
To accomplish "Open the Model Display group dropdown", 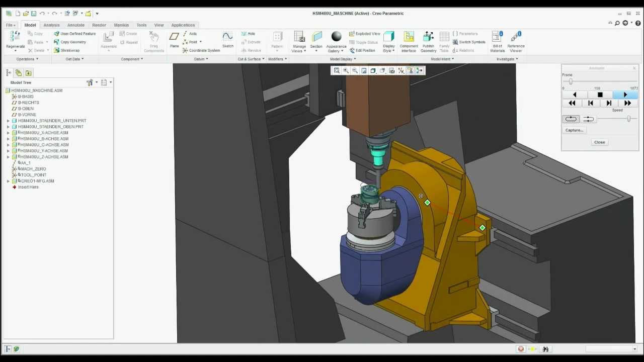I will (x=343, y=59).
